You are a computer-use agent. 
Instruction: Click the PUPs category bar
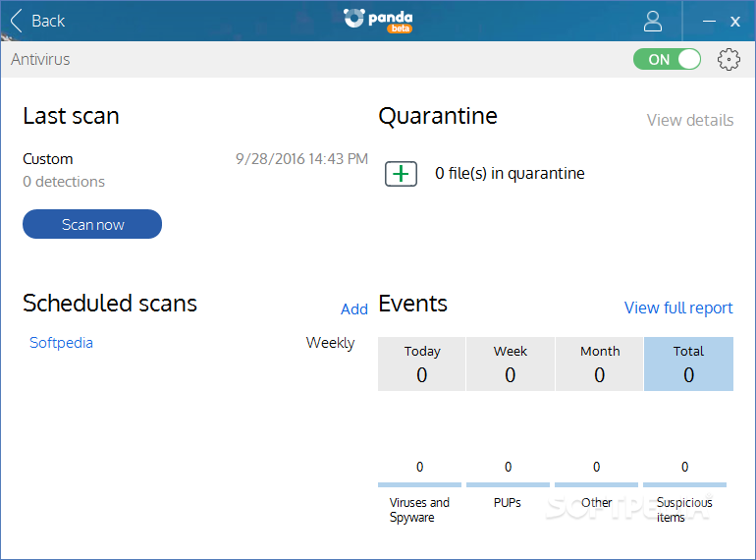[508, 484]
